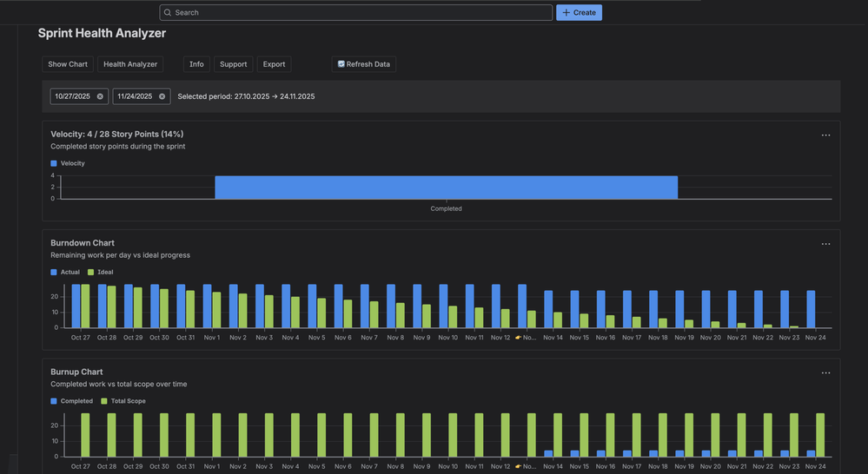Screen dimensions: 868x474
Task: Click the magnifier icon in search bar
Action: (168, 13)
